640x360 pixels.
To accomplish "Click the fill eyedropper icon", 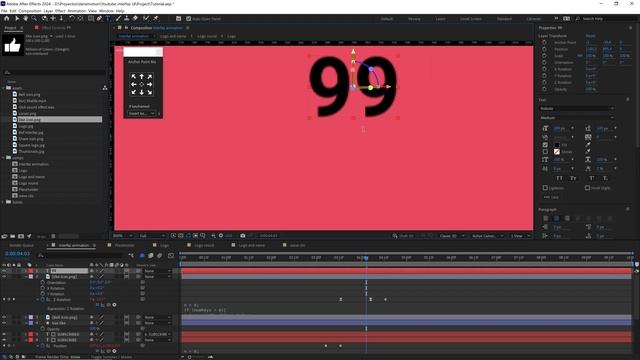I will pos(588,144).
